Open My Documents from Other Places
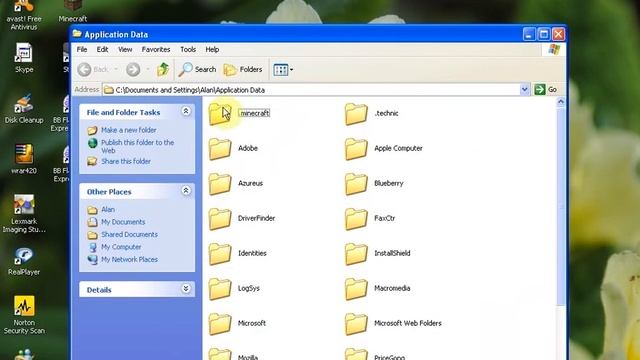Screen dimensions: 640x360 [123, 222]
